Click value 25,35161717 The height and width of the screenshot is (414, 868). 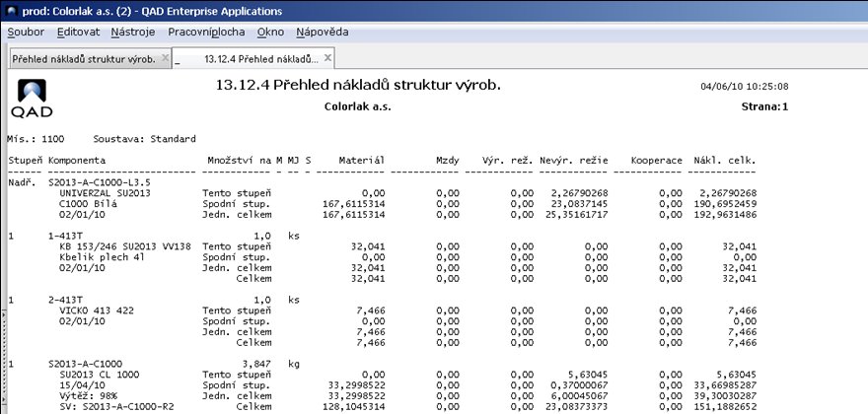577,215
